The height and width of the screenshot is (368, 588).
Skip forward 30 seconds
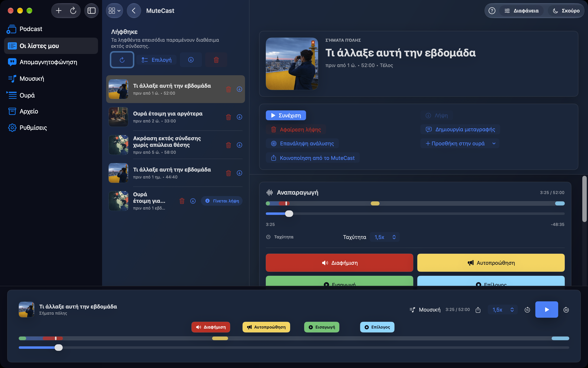(x=566, y=310)
